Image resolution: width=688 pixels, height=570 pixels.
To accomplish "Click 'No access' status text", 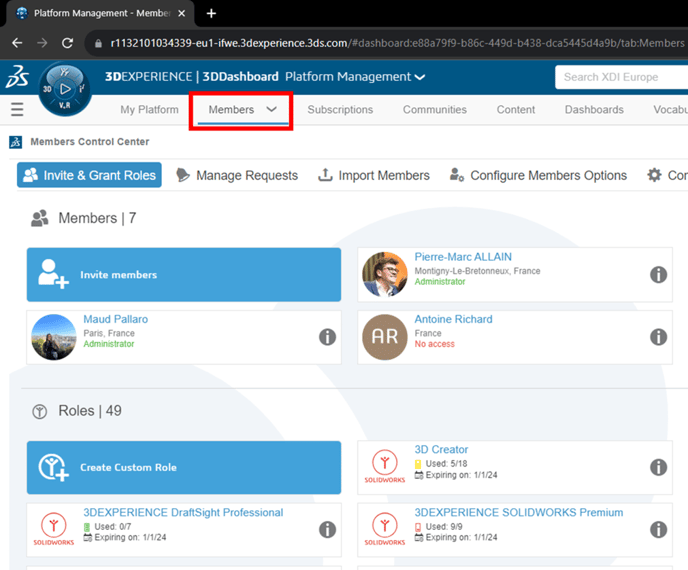I will click(x=434, y=344).
